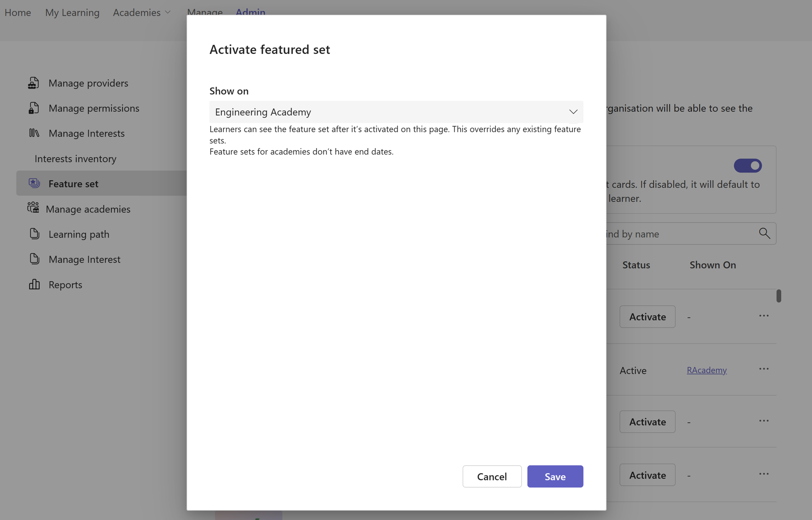Toggle the enabled switch on the right panel

point(747,165)
